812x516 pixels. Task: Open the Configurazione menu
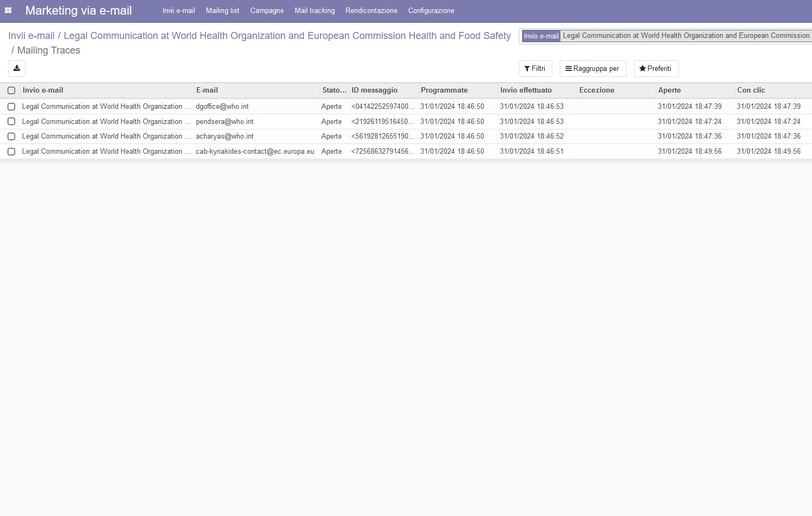[x=431, y=11]
